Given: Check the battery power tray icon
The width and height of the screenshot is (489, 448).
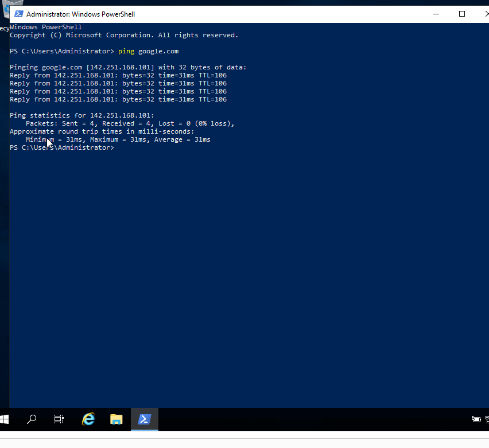Looking at the screenshot, I should (476, 419).
